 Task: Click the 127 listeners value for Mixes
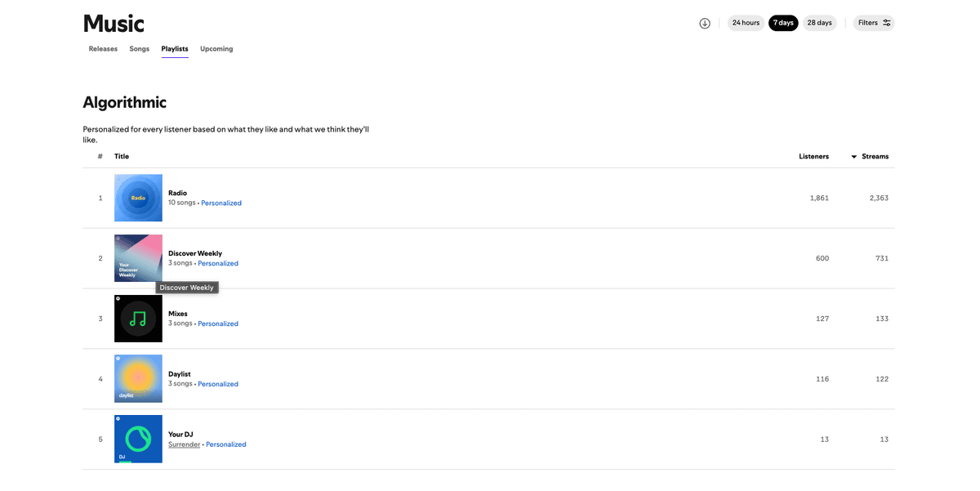tap(822, 319)
